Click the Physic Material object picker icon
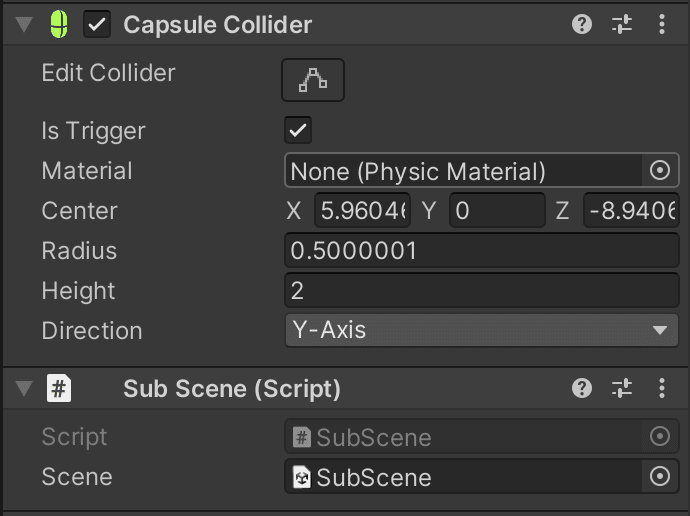Screen dimensions: 690x516 pyautogui.click(x=659, y=171)
